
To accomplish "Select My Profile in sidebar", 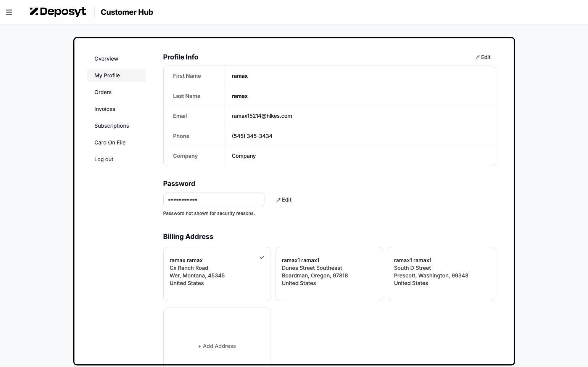I will (116, 75).
